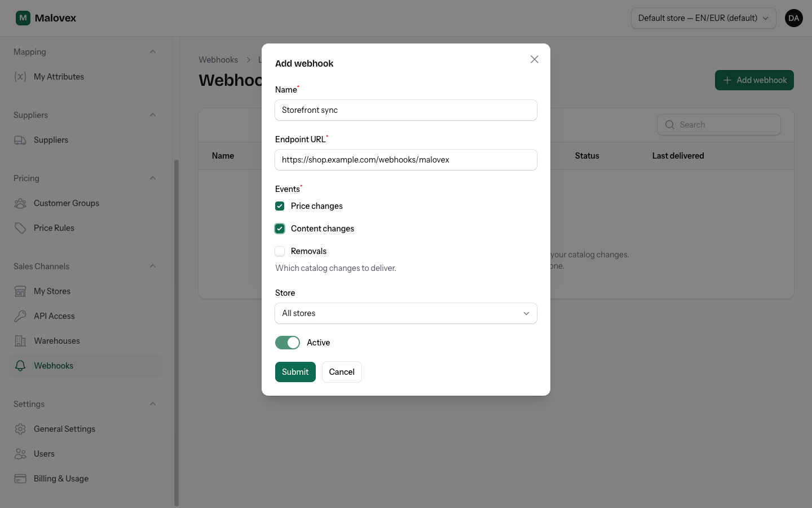Click the Malovex logo icon
The image size is (812, 508).
[x=23, y=18]
